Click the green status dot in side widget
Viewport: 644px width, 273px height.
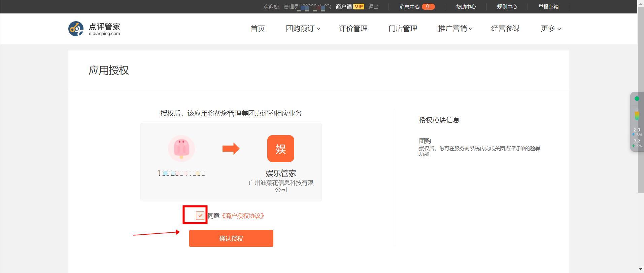click(637, 99)
